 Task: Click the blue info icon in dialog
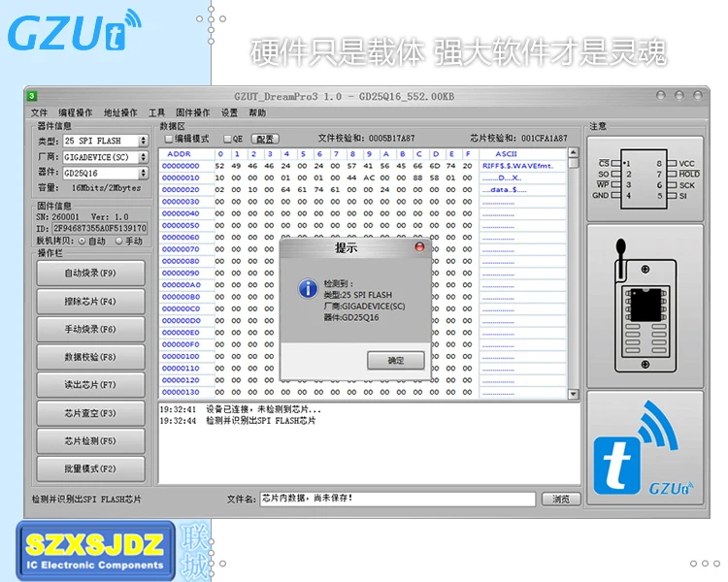tap(308, 288)
